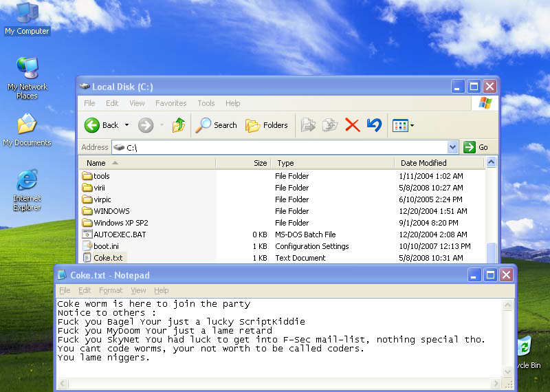
Task: Click the red Delete toolbar icon
Action: click(x=352, y=125)
